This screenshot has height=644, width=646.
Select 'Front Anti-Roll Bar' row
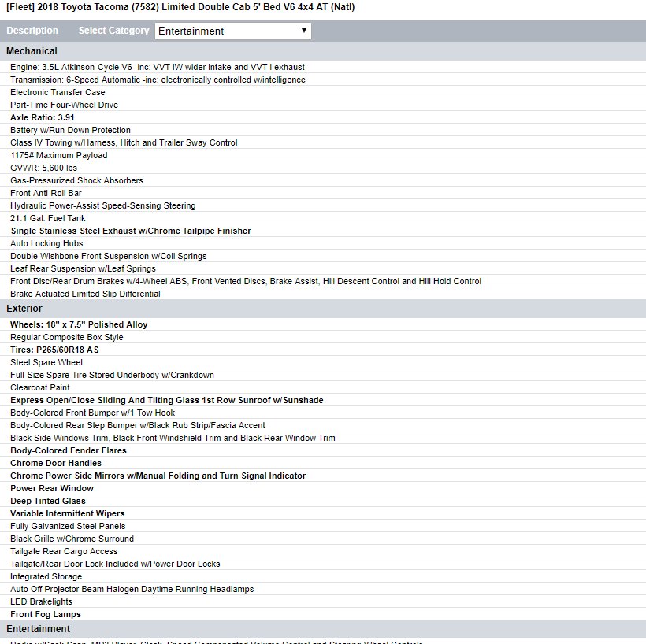tap(323, 193)
